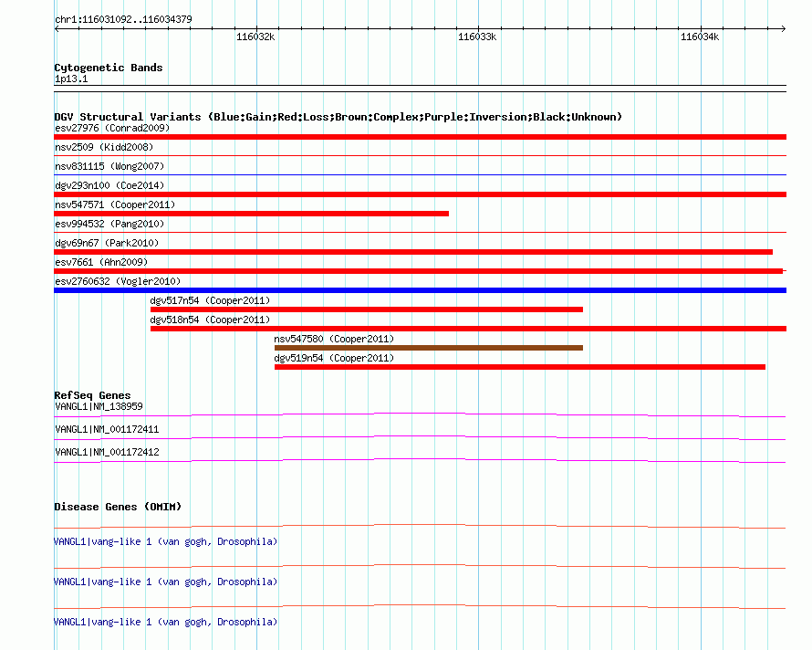
Task: Open variant esv994532 (Pang2010) label
Action: point(109,224)
